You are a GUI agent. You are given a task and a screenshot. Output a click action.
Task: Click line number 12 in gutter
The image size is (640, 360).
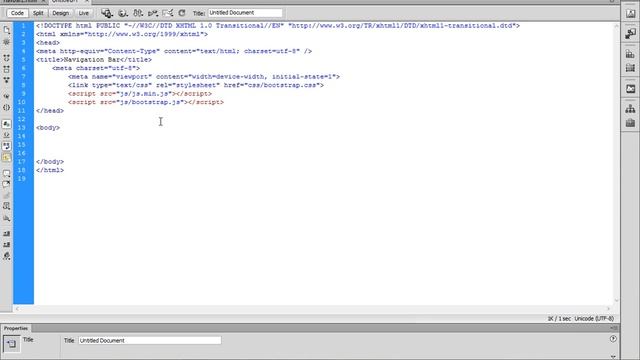(22, 119)
